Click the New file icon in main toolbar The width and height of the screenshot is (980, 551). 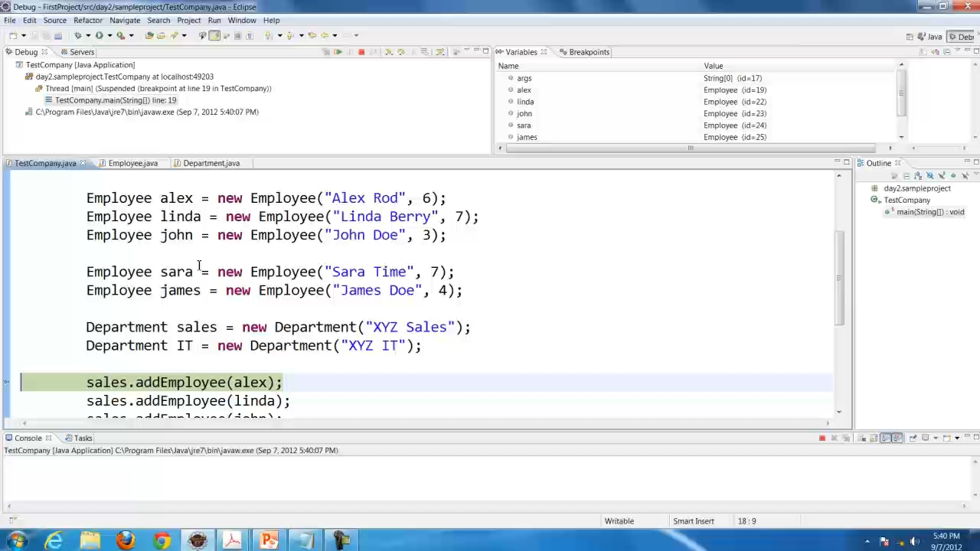(13, 35)
